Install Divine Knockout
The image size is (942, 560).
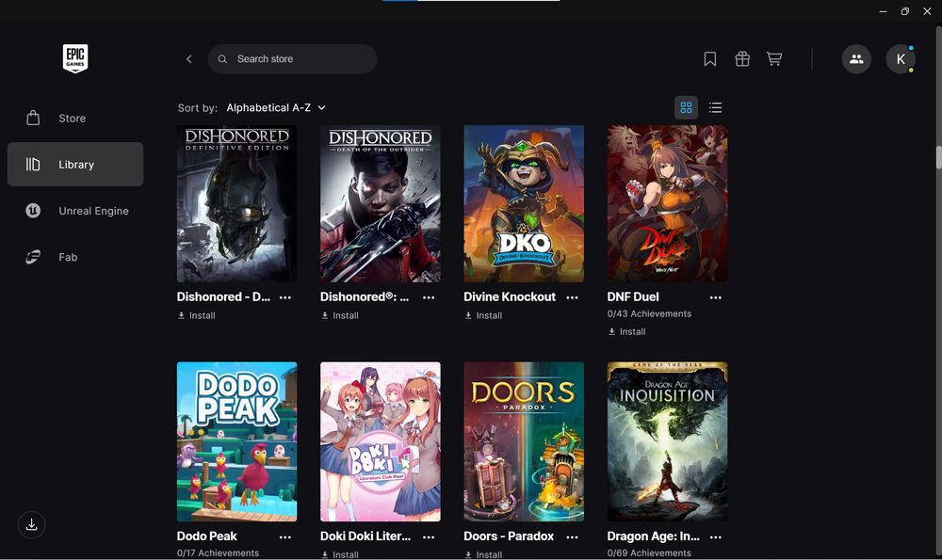point(483,315)
